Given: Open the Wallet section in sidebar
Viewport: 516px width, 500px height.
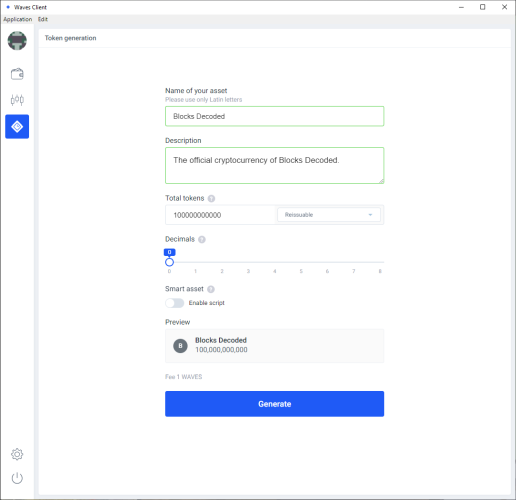Looking at the screenshot, I should click(17, 74).
